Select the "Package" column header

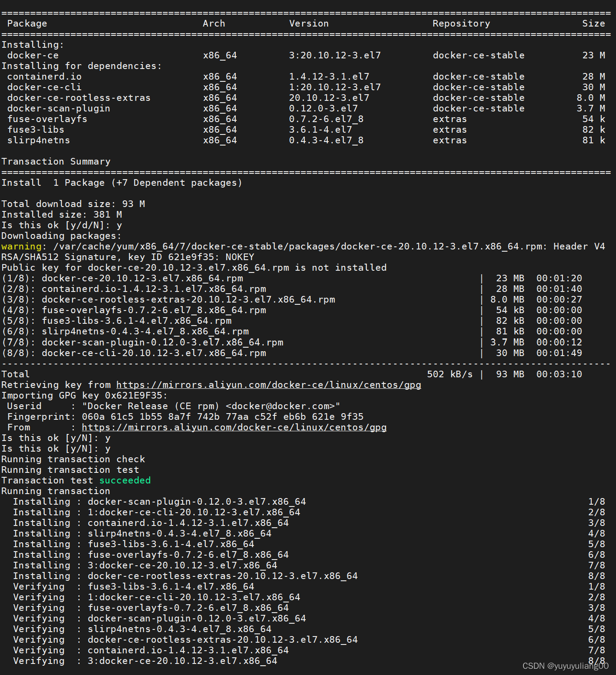point(27,23)
